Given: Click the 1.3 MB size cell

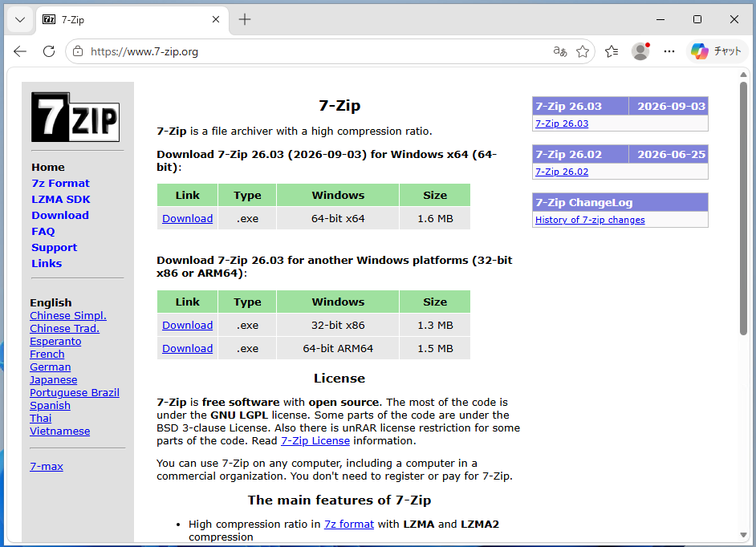Looking at the screenshot, I should (435, 326).
